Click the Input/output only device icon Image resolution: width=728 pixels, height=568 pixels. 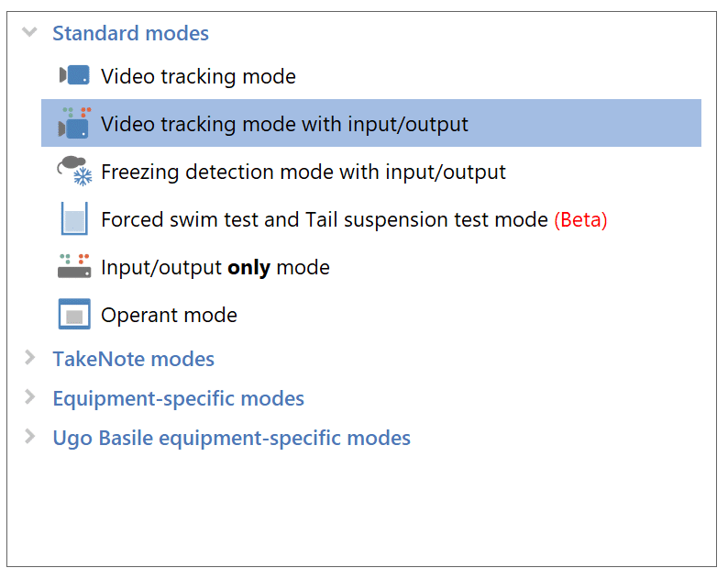pyautogui.click(x=74, y=266)
